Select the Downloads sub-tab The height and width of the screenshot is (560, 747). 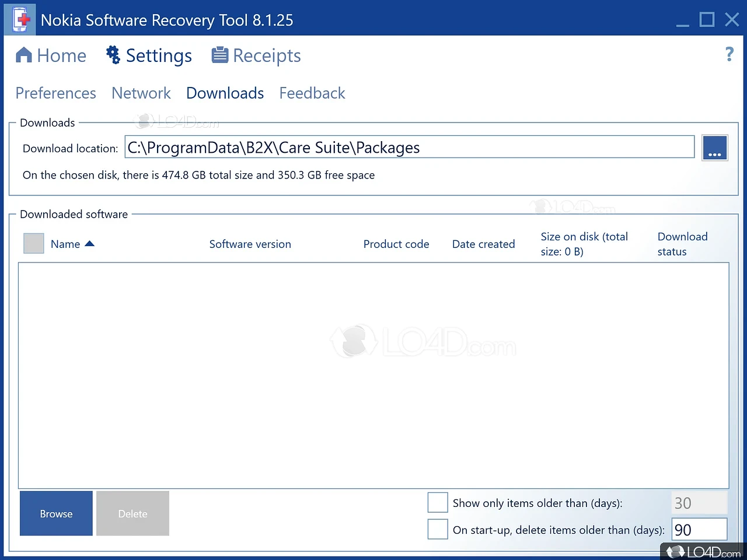tap(225, 93)
